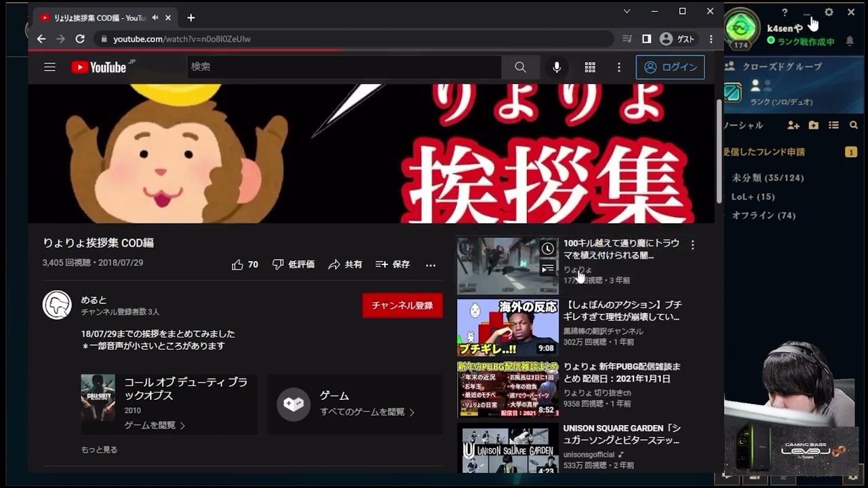Open 海外の反応 suggested video thumbnail
The height and width of the screenshot is (488, 868).
pos(508,327)
